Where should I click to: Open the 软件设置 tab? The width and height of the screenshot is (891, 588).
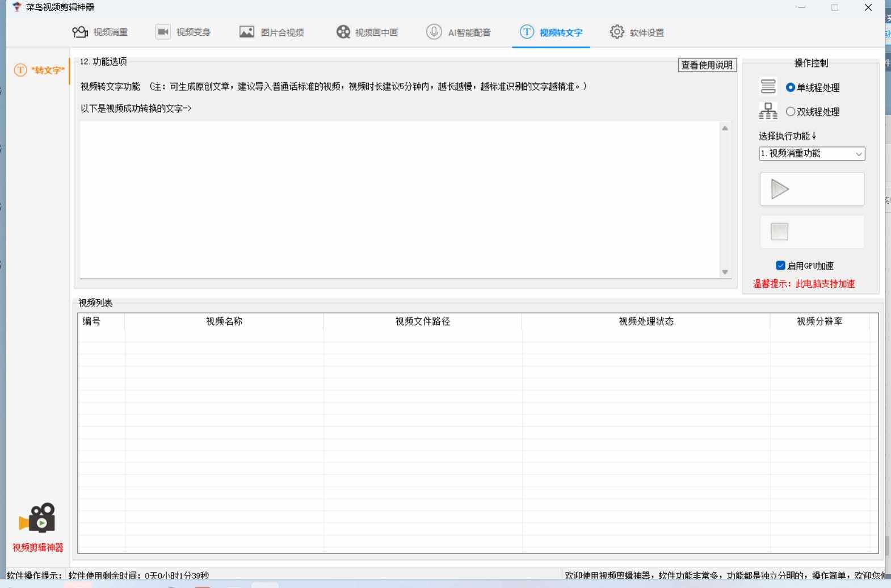pos(637,32)
